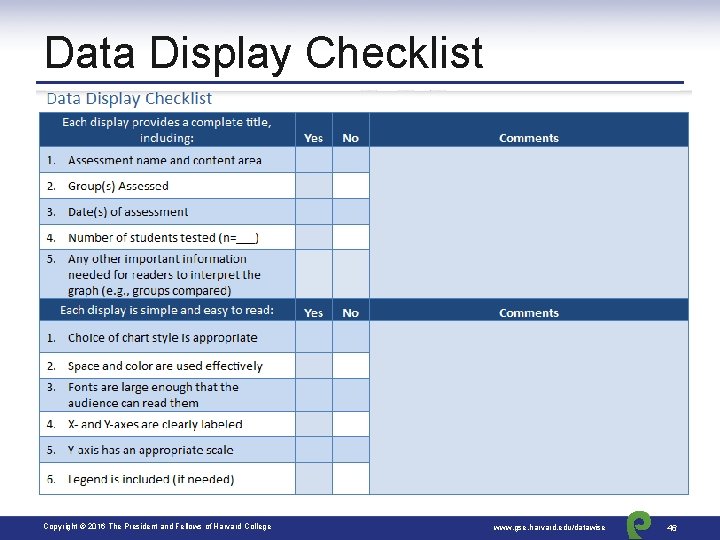This screenshot has width=720, height=540.
Task: Check Yes for Y axis has appropriate scale
Action: (314, 450)
